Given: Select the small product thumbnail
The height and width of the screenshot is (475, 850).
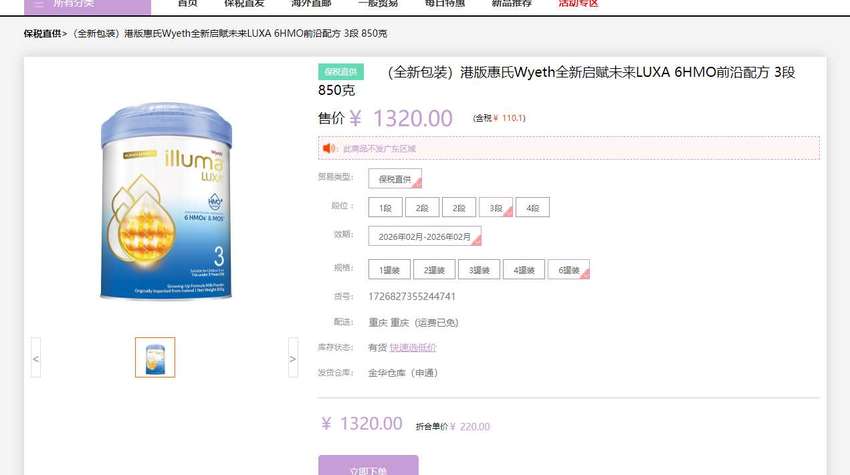Looking at the screenshot, I should (x=155, y=357).
